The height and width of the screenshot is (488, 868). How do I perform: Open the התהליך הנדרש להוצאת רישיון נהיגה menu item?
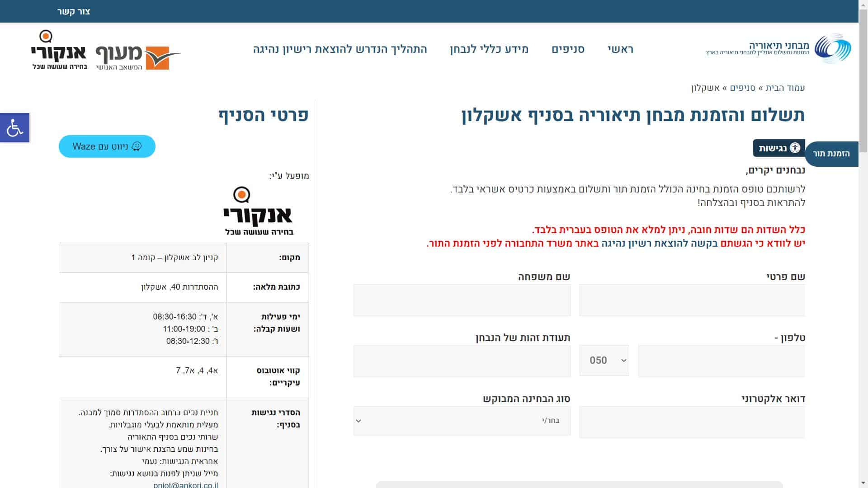[340, 49]
